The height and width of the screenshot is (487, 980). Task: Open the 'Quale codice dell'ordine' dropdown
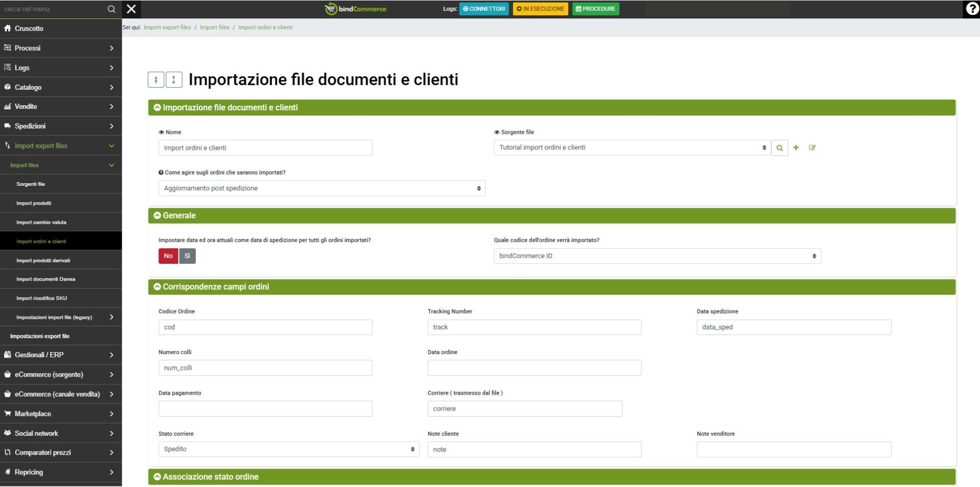(657, 256)
